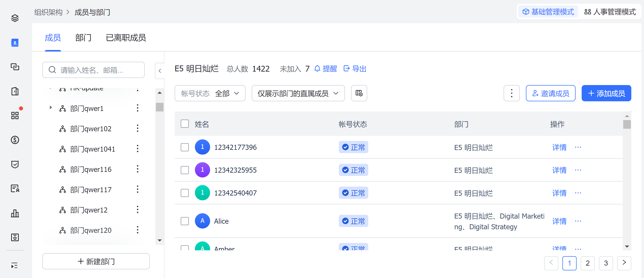644x278 pixels.
Task: Open the 仅展示部门的直属成员 dropdown
Action: 298,93
